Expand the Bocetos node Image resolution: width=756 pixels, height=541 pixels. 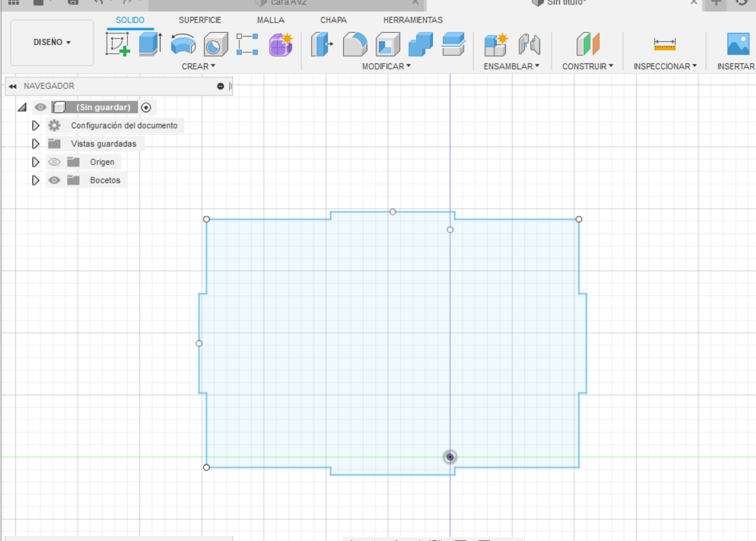pos(35,180)
